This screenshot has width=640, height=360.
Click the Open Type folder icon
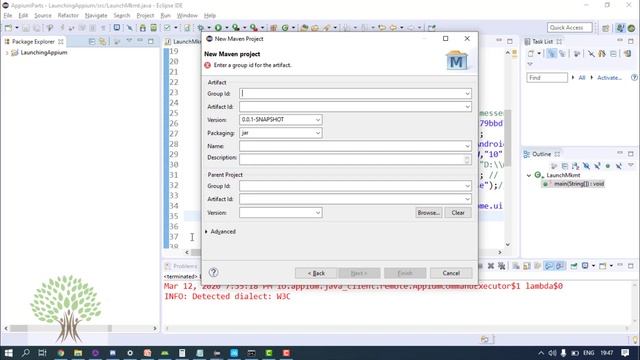click(x=304, y=28)
